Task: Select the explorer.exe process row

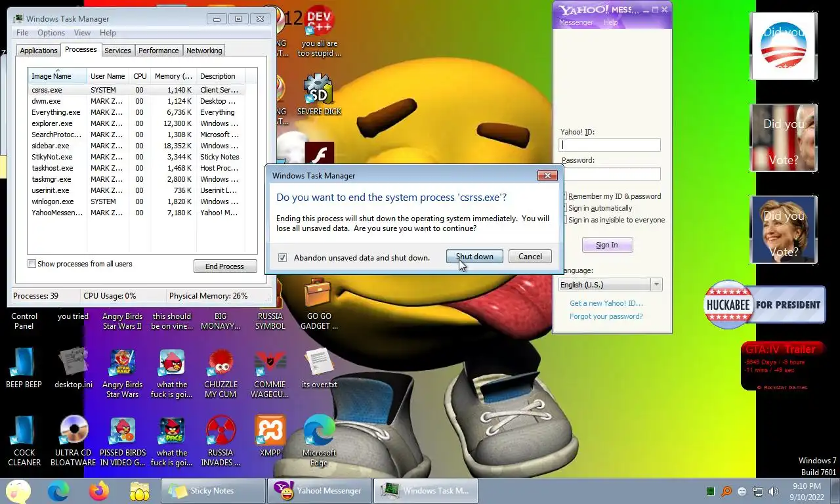Action: tap(136, 123)
